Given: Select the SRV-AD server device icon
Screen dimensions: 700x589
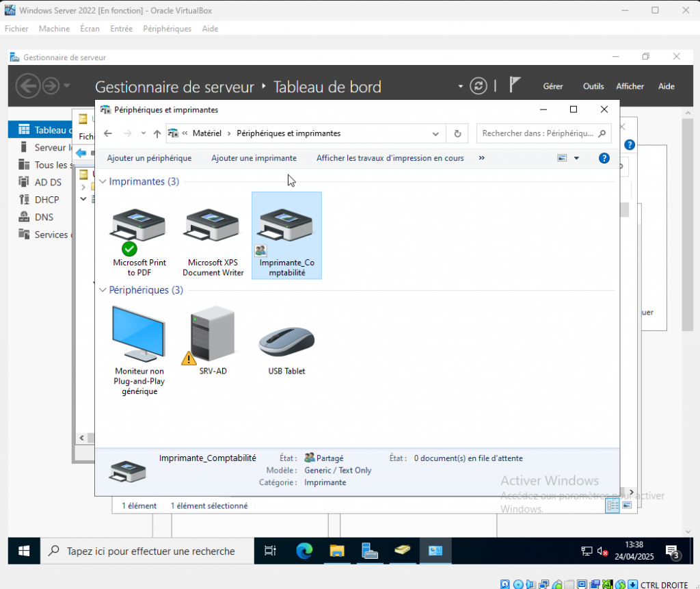Looking at the screenshot, I should (x=213, y=335).
